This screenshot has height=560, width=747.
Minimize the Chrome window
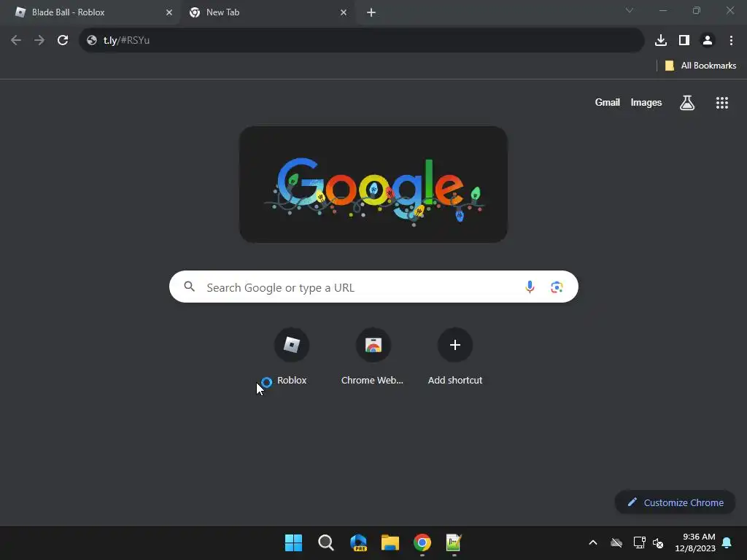(662, 10)
